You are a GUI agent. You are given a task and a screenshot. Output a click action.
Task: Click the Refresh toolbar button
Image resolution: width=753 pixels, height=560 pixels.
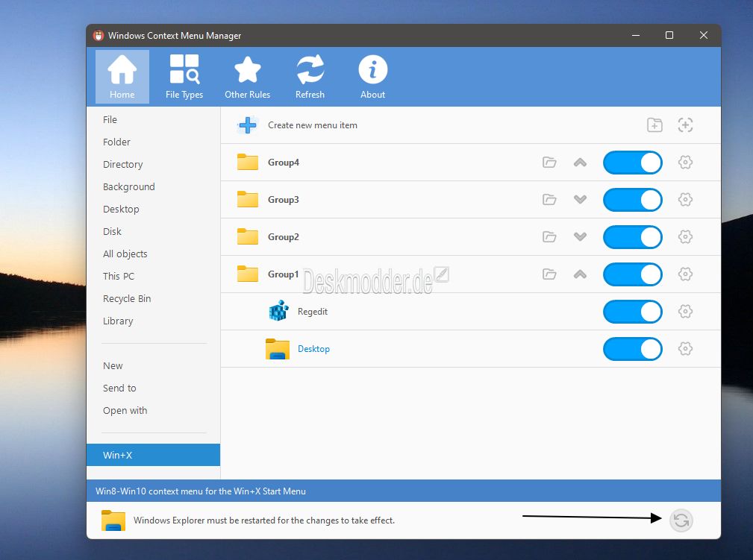coord(310,77)
